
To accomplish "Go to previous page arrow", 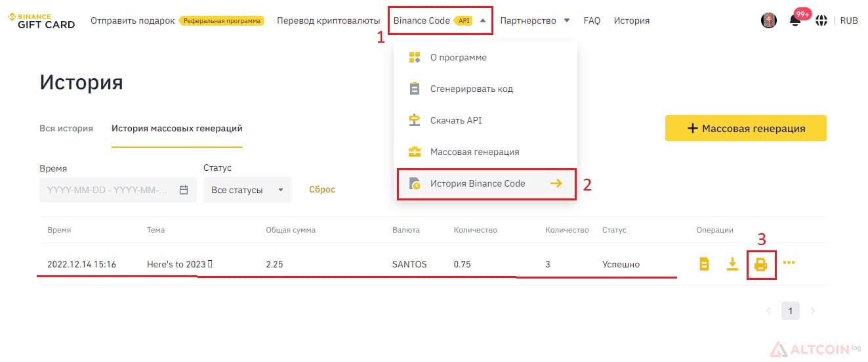I will pos(769,311).
